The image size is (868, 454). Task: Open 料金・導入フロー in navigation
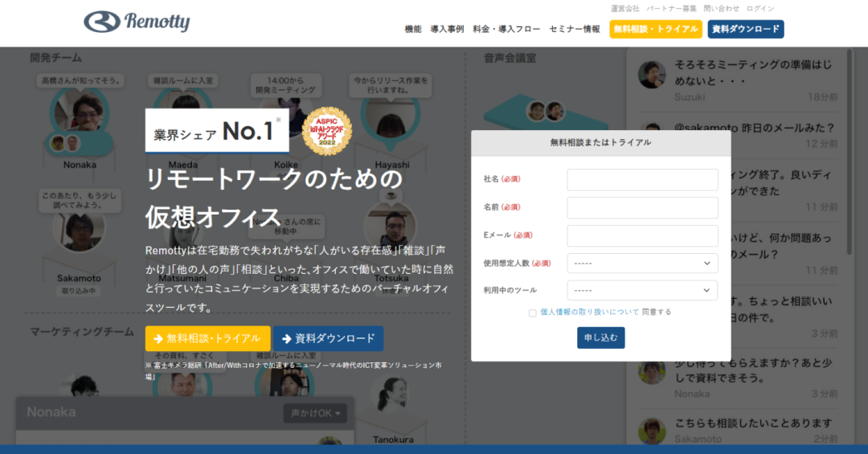[x=506, y=30]
